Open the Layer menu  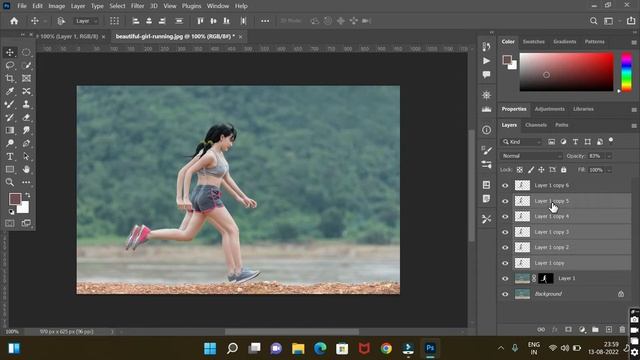pyautogui.click(x=78, y=6)
